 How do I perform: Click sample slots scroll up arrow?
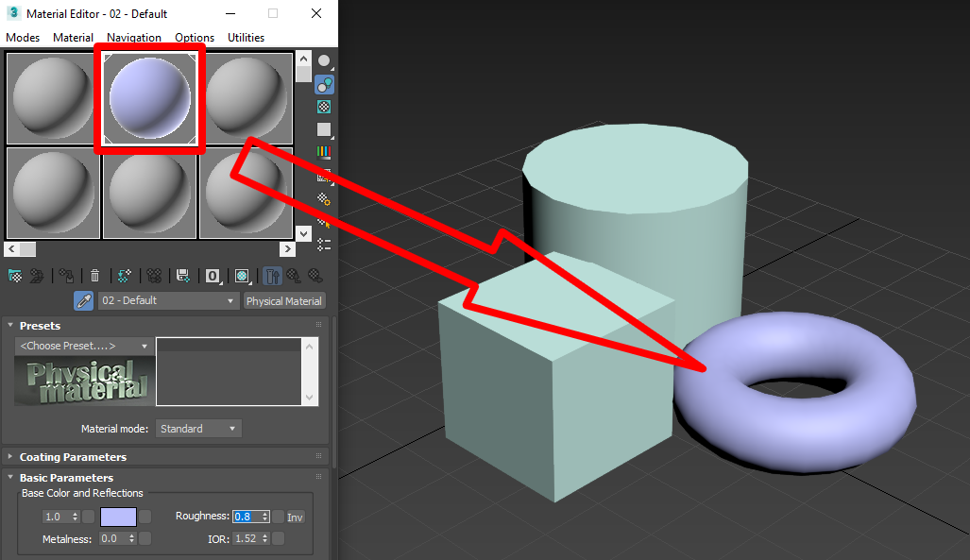[x=303, y=59]
